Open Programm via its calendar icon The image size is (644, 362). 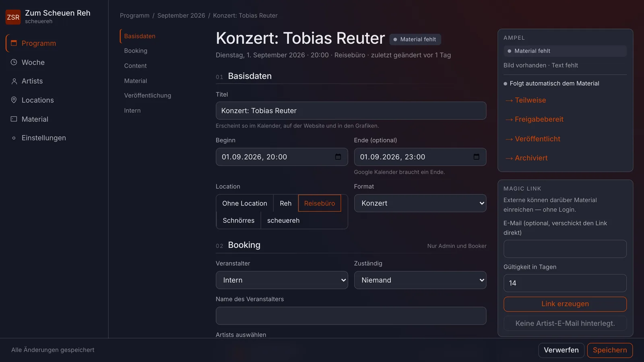(x=14, y=43)
